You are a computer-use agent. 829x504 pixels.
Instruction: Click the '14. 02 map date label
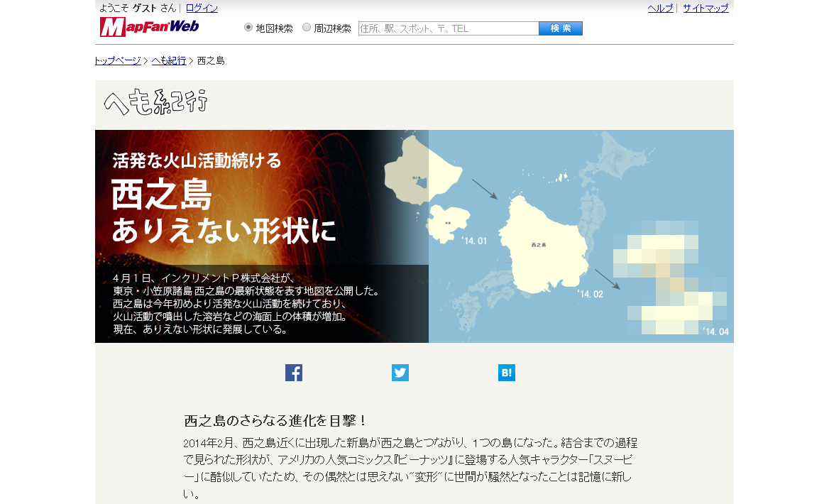pyautogui.click(x=590, y=294)
